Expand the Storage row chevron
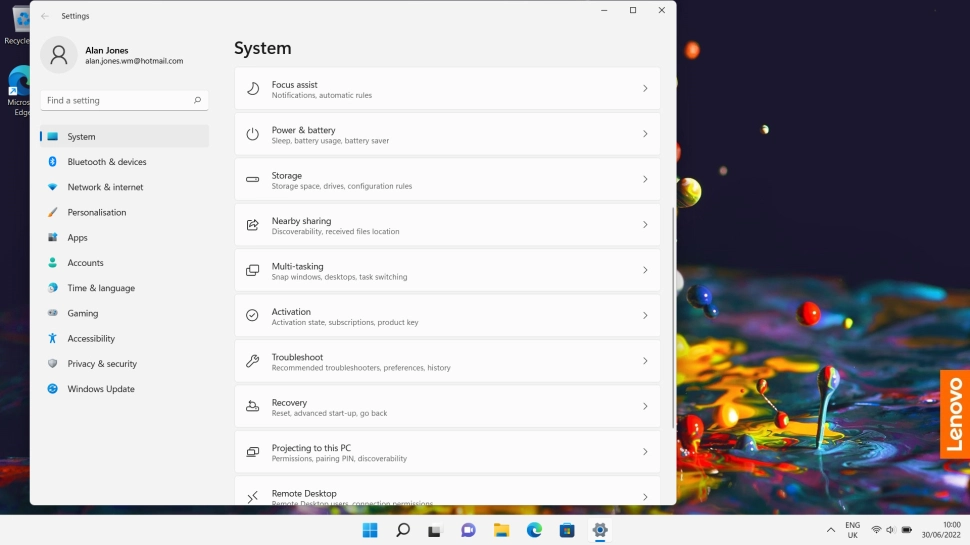 pos(645,180)
